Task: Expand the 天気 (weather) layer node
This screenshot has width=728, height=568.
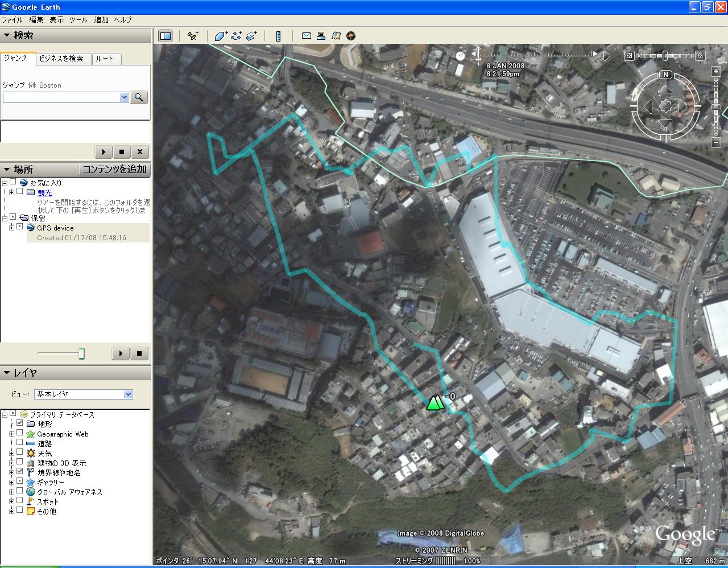Action: pyautogui.click(x=11, y=453)
